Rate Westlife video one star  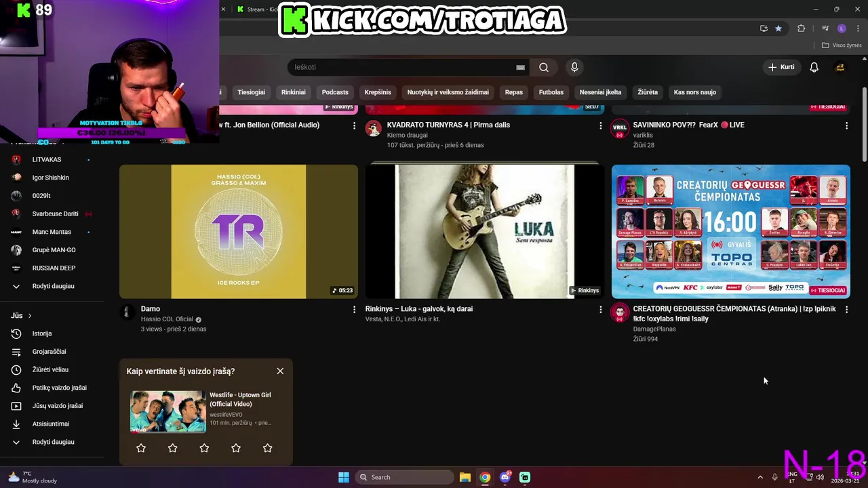tap(141, 448)
